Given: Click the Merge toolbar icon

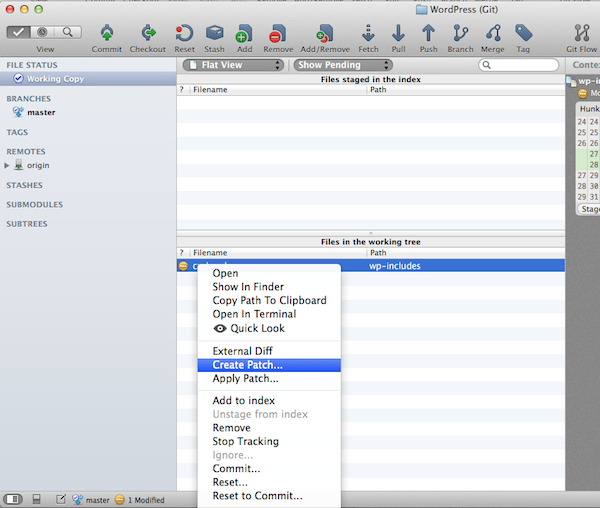Looking at the screenshot, I should click(492, 34).
